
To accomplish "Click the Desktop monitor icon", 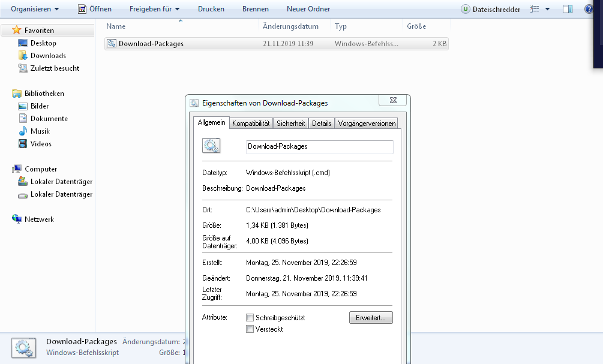I will coord(23,43).
